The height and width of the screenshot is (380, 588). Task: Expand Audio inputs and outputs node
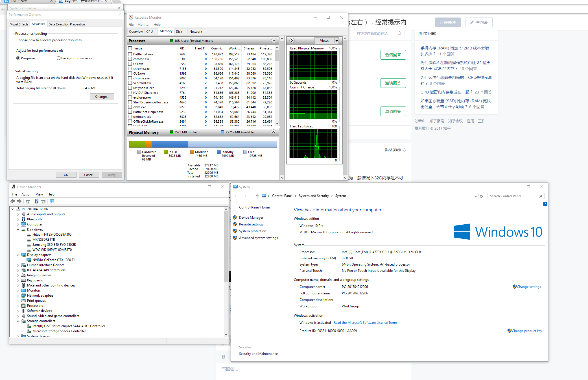18,214
